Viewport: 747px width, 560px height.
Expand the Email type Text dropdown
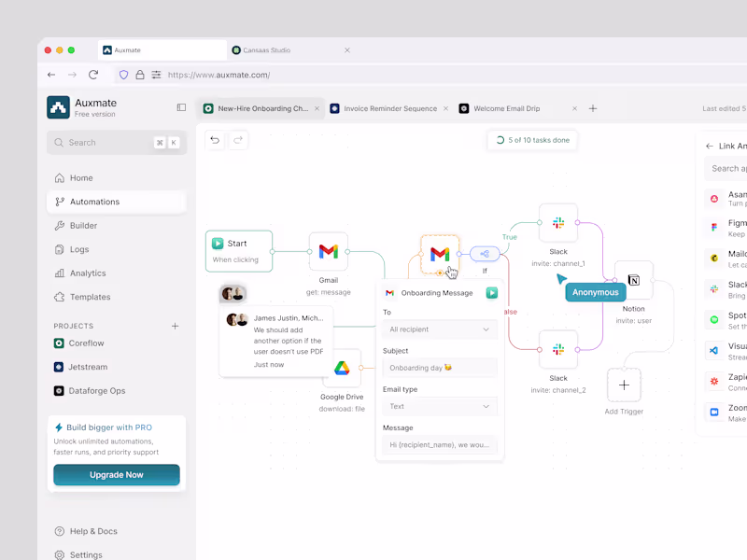[x=440, y=406]
